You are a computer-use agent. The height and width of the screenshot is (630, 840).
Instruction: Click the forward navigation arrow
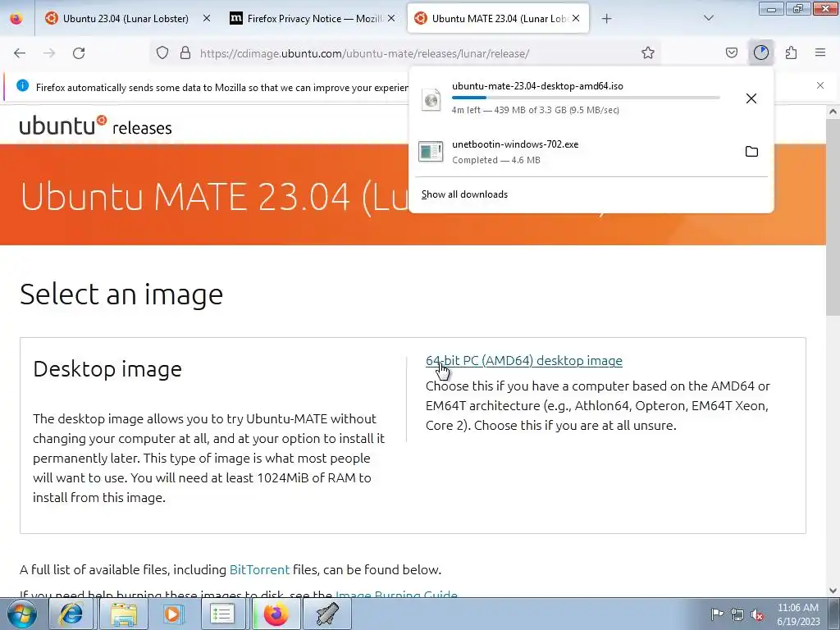[x=49, y=53]
